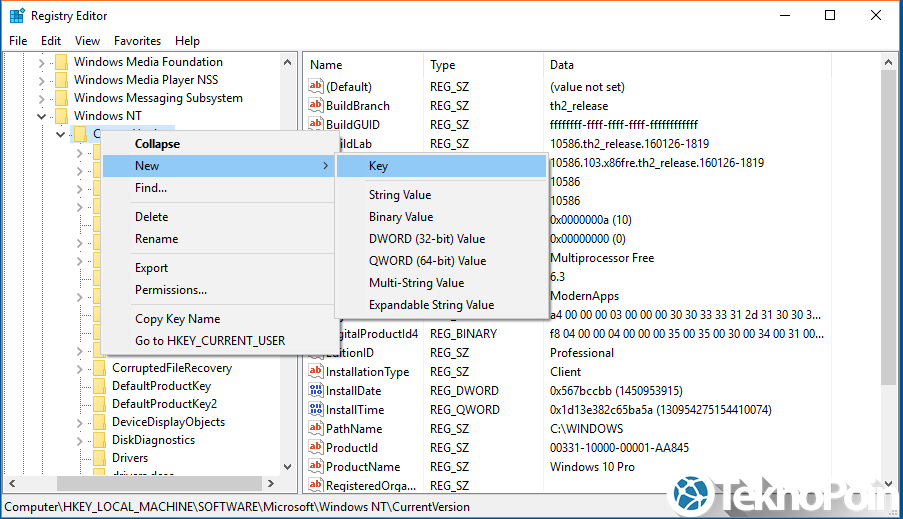Click the DeviceDisplayObjects folder icon
The height and width of the screenshot is (519, 903).
point(99,422)
